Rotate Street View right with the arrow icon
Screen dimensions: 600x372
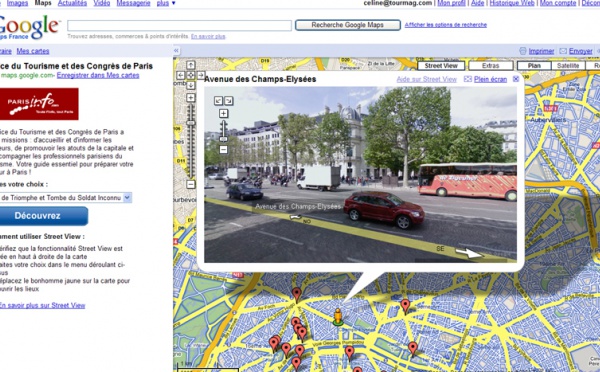[x=228, y=101]
